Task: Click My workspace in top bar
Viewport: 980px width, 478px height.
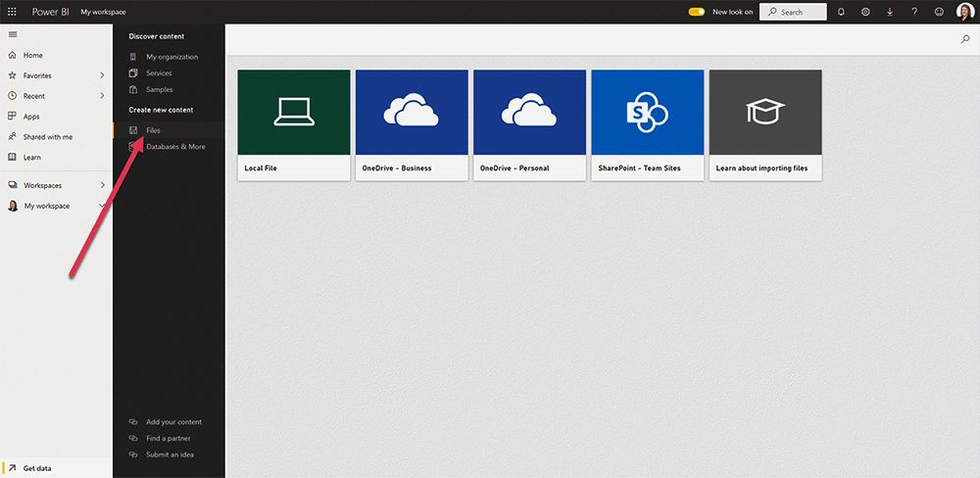Action: (x=103, y=12)
